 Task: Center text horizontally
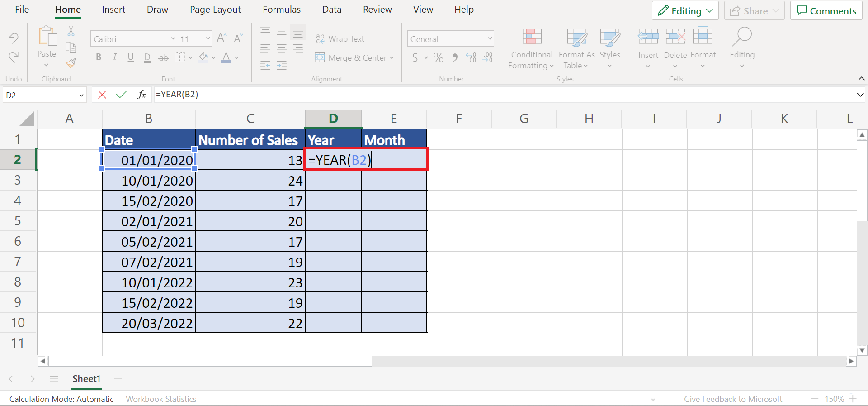point(282,48)
